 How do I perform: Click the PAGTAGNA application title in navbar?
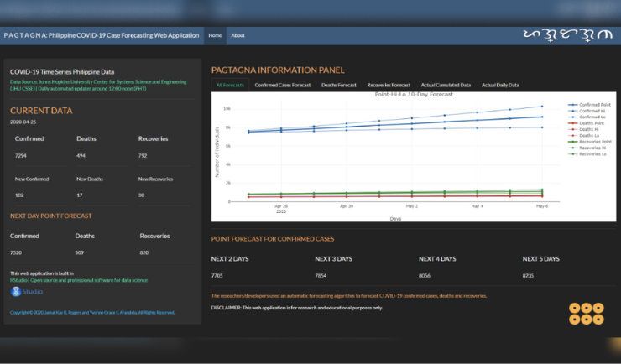click(x=102, y=35)
